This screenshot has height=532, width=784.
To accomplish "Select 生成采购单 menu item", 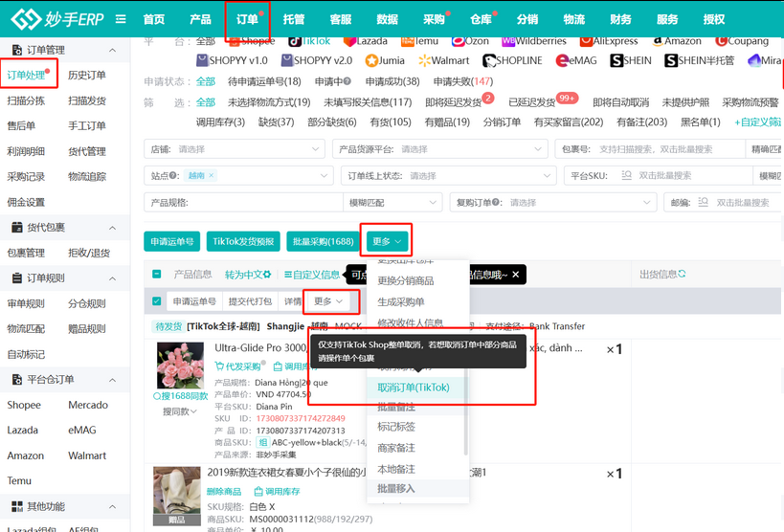I will (x=401, y=302).
